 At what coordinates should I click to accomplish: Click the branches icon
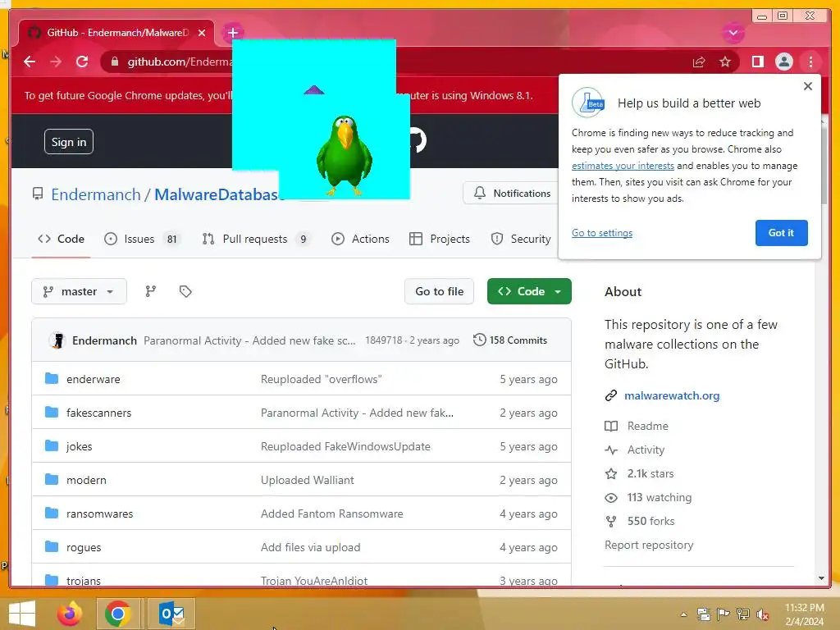[151, 291]
